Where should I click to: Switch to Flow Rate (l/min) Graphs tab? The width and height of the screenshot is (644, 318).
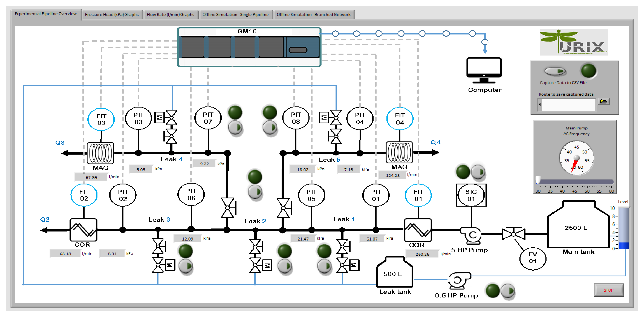point(171,14)
